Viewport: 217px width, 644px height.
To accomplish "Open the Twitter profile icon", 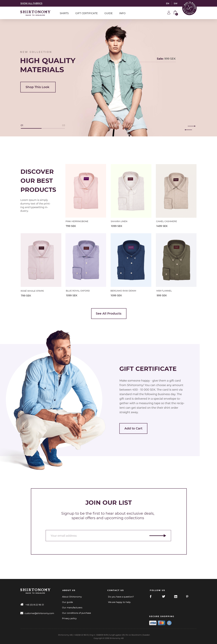I will tap(164, 597).
